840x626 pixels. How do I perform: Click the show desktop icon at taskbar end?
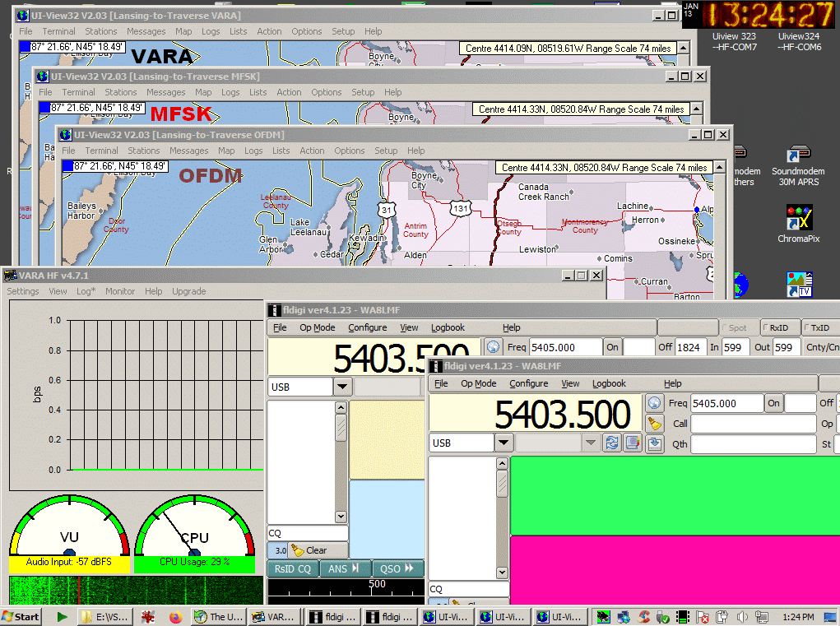click(x=830, y=617)
